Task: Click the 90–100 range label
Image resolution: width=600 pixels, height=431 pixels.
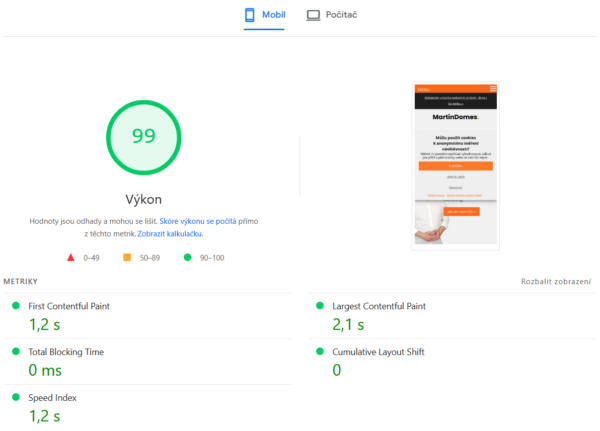Action: point(212,258)
